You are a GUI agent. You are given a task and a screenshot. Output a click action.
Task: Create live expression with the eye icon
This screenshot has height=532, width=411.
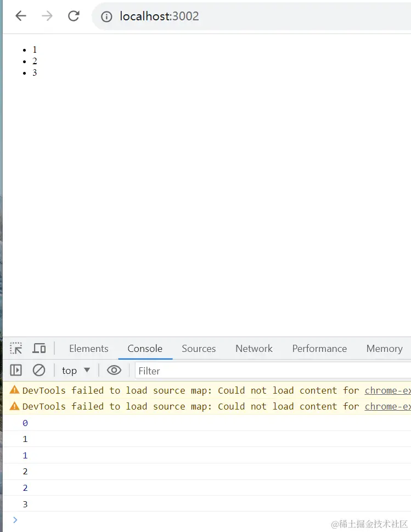[x=114, y=370]
